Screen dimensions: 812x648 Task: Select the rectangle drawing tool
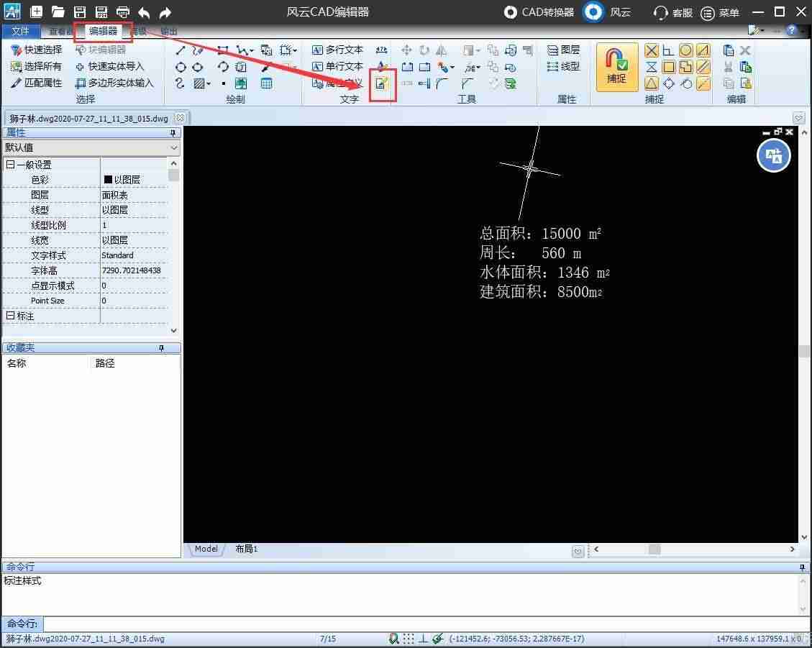223,50
